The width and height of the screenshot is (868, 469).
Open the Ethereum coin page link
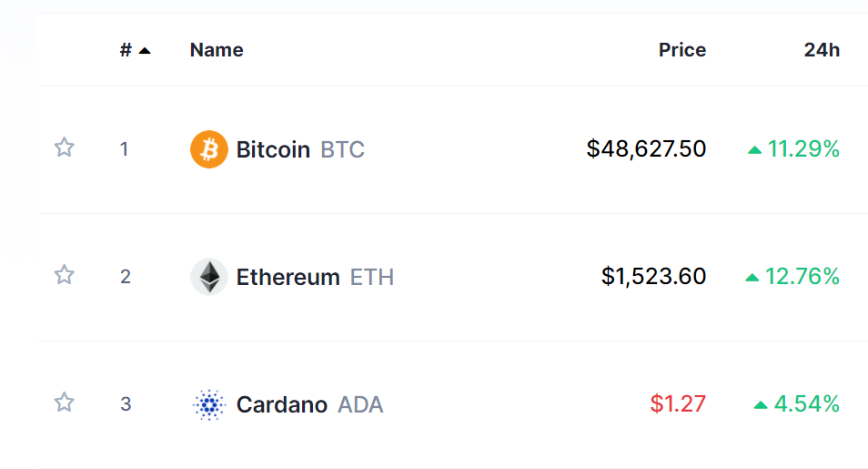tap(288, 277)
